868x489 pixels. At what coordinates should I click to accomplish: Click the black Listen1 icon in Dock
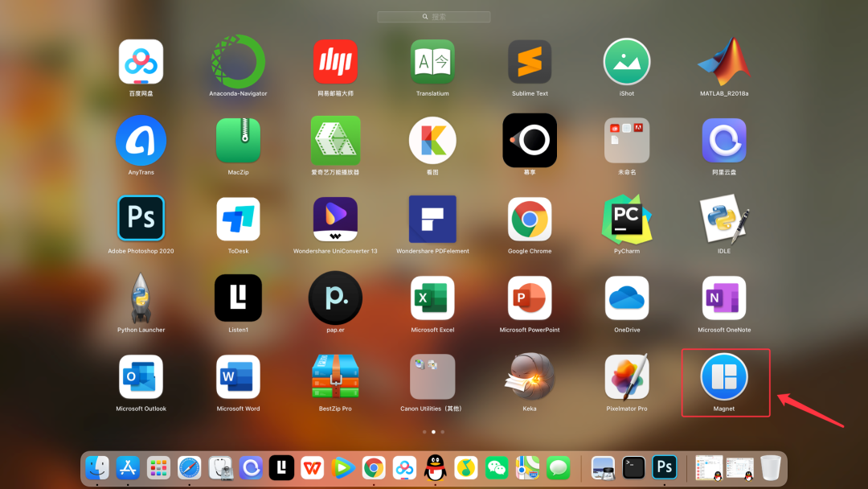pyautogui.click(x=282, y=468)
